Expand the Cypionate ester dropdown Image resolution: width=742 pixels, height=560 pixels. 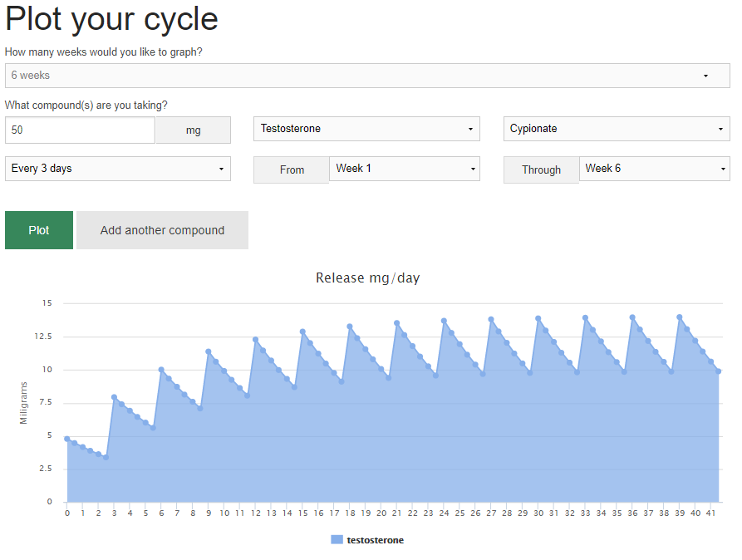(x=616, y=129)
